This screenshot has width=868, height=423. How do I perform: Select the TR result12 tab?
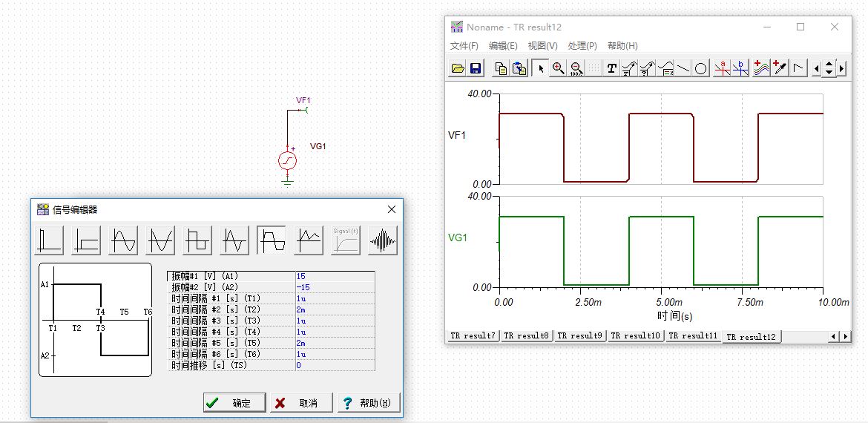[x=752, y=337]
